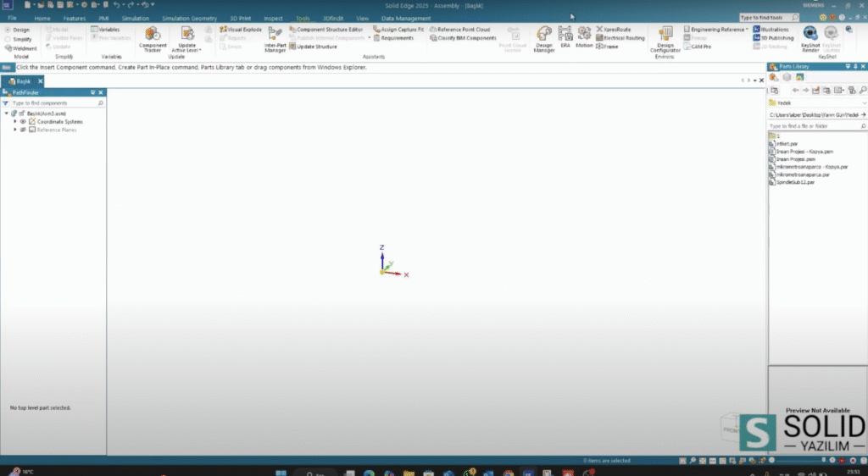Screen dimensions: 868x476
Task: Click the Weldment model option
Action: pyautogui.click(x=20, y=48)
